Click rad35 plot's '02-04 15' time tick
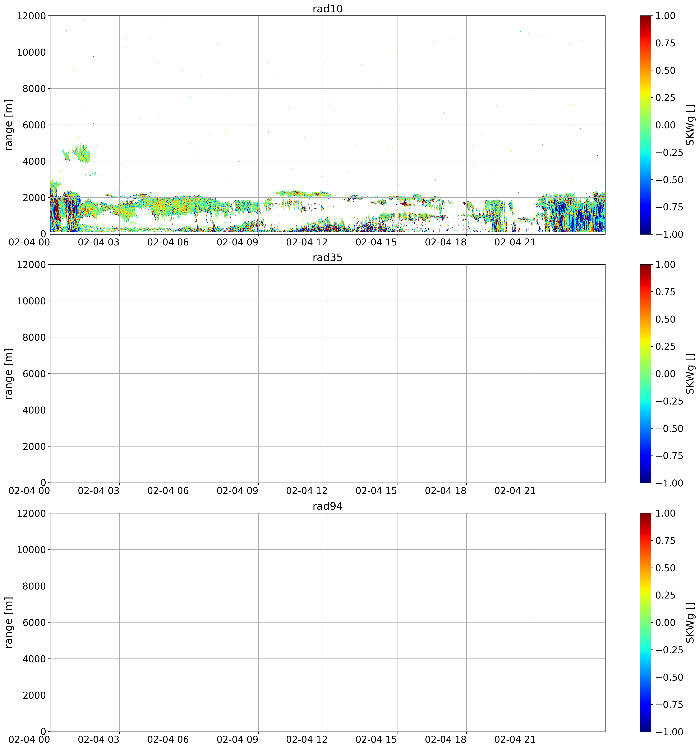Screen dimensions: 700x749 pyautogui.click(x=376, y=491)
